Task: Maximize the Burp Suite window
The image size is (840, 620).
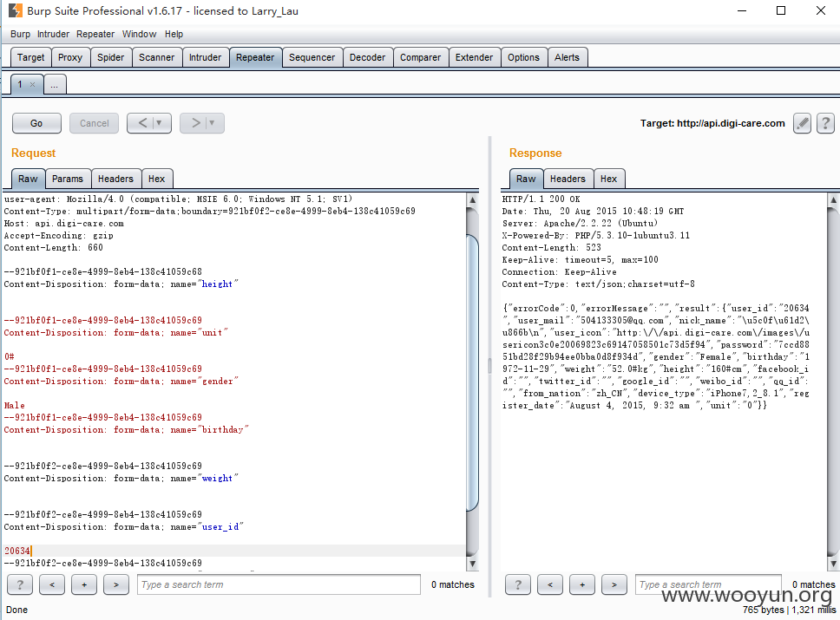Action: (781, 10)
